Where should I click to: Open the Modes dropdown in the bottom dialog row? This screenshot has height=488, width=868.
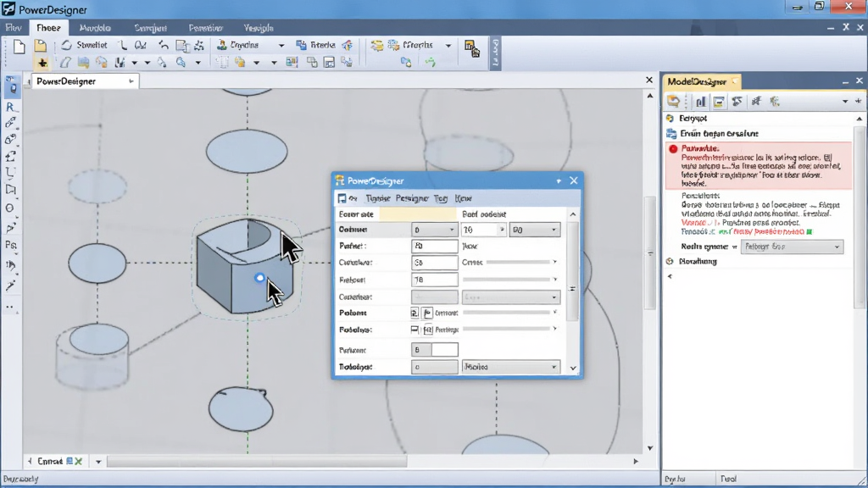click(511, 367)
